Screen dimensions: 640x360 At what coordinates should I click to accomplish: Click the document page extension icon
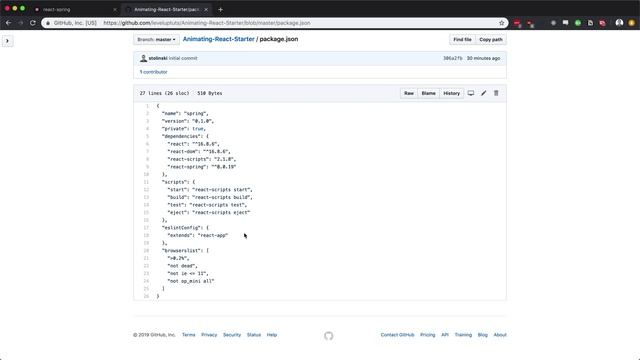click(590, 23)
